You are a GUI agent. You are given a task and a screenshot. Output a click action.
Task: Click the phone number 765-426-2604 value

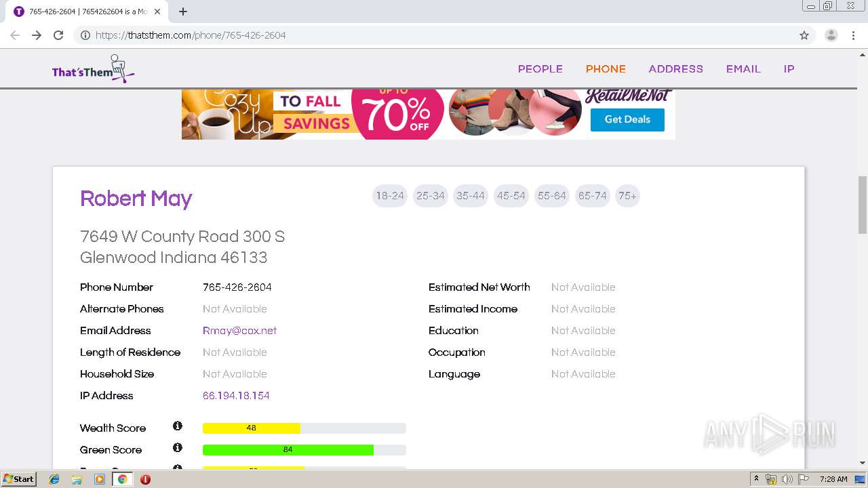tap(237, 287)
